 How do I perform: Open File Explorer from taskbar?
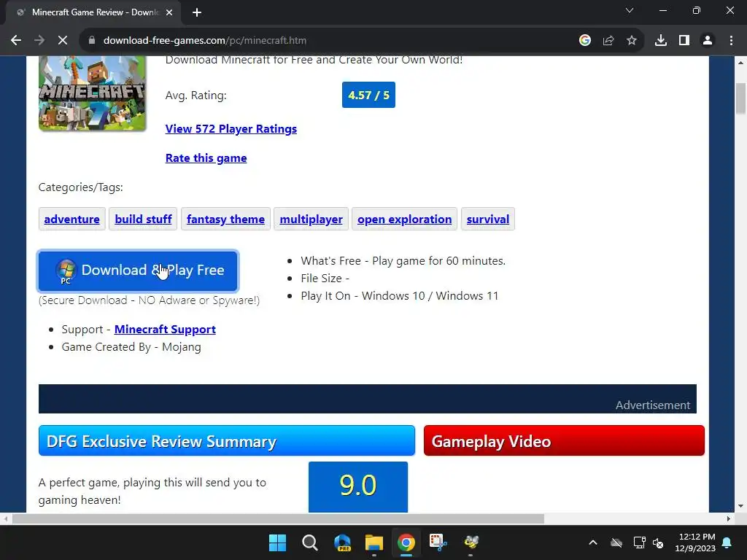(x=374, y=542)
